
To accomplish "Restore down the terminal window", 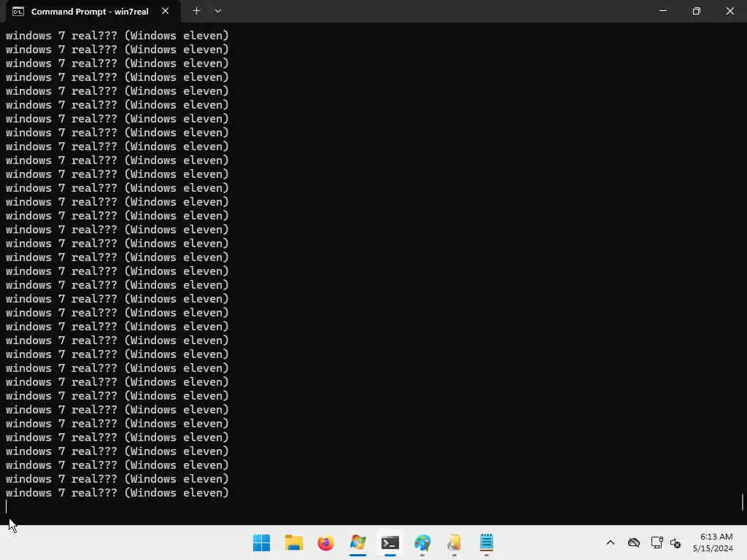I will click(x=696, y=10).
